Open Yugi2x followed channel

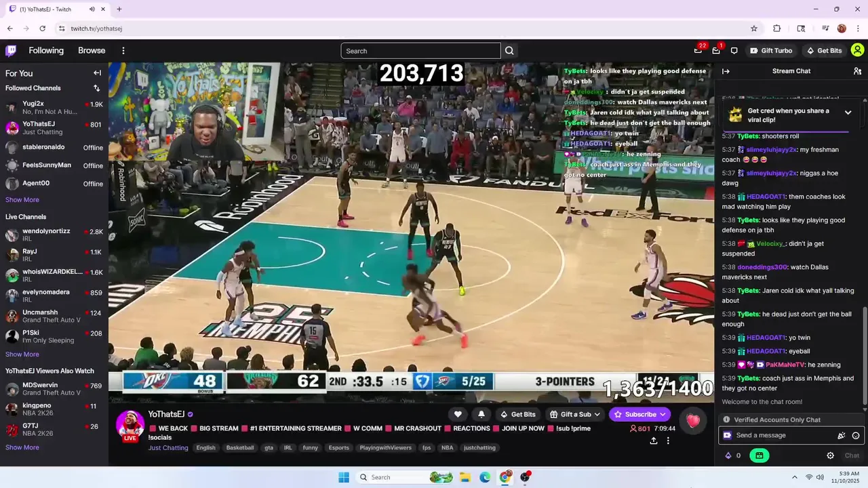(54, 107)
